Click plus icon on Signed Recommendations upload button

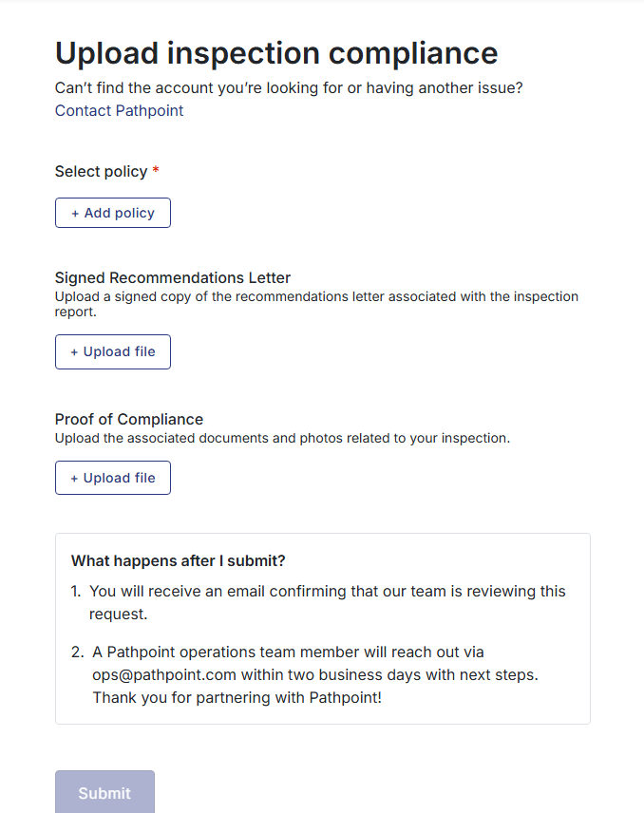click(x=74, y=351)
